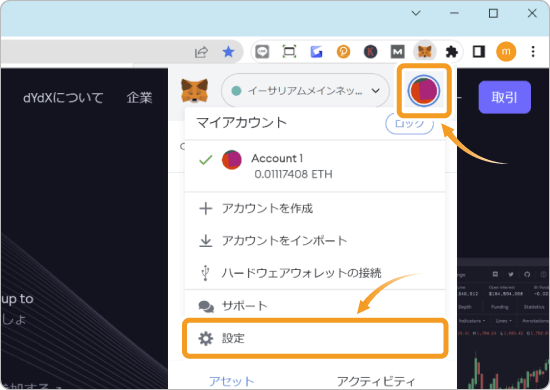This screenshot has height=390, width=550.
Task: Open the screen capture extension icon
Action: coord(289,52)
